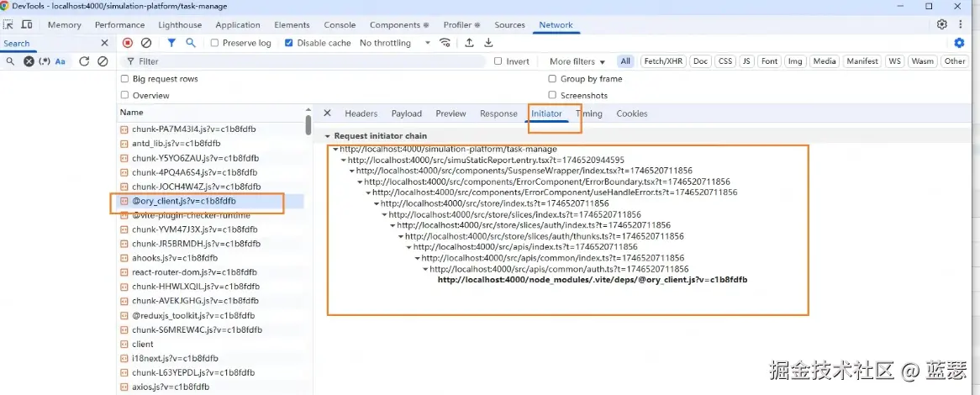Select the react-router-dom.js request row
Image resolution: width=980 pixels, height=395 pixels.
click(211, 271)
